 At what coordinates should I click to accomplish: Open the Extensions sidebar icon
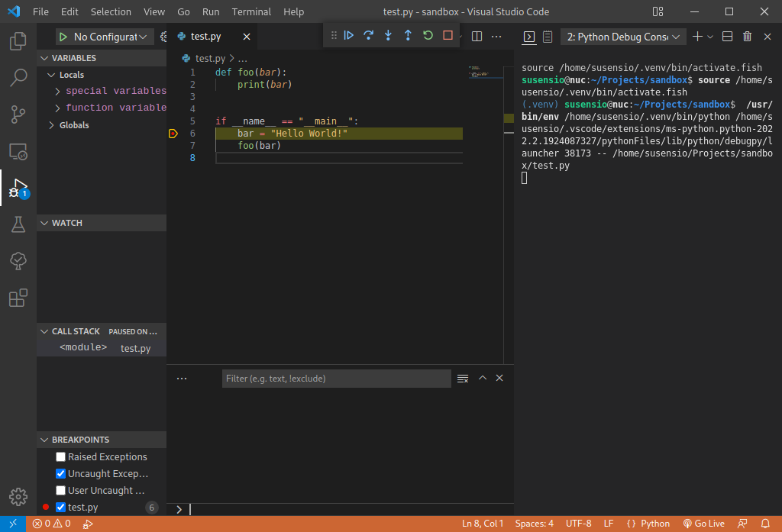click(17, 298)
